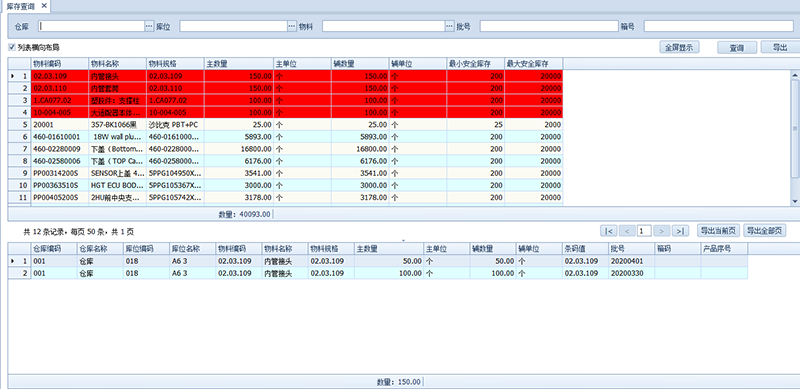Viewport: 800px width, 389px height.
Task: Click the 查询 button
Action: point(737,47)
